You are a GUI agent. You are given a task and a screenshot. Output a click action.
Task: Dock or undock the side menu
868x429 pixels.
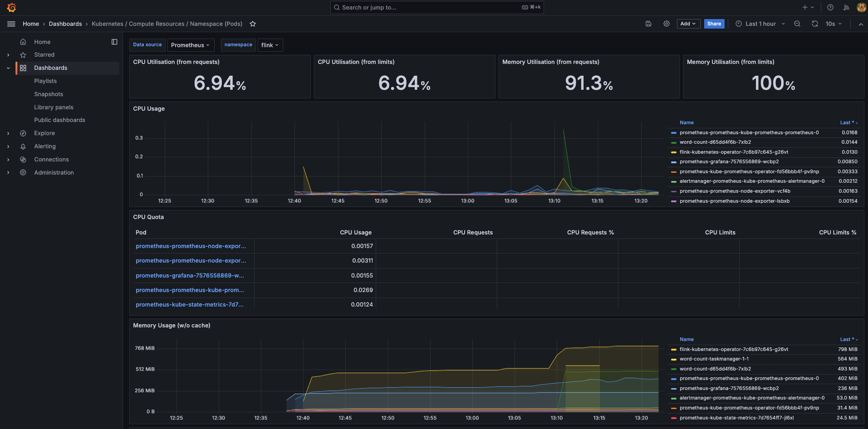(114, 42)
